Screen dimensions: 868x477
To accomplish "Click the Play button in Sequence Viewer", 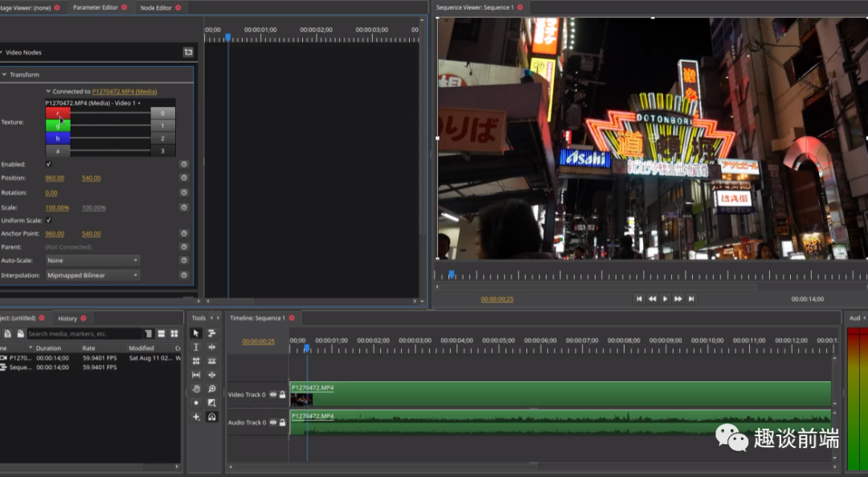I will (665, 298).
